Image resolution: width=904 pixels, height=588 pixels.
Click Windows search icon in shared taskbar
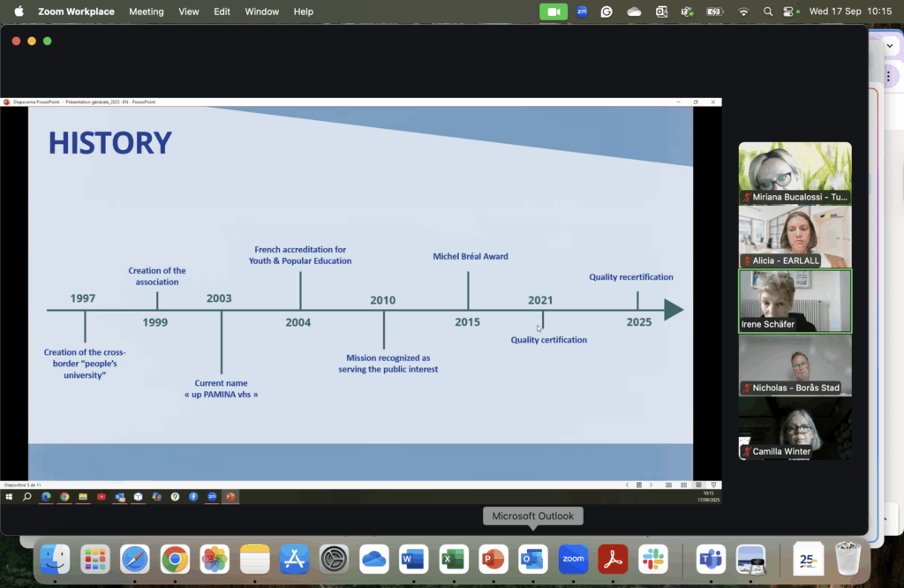26,496
